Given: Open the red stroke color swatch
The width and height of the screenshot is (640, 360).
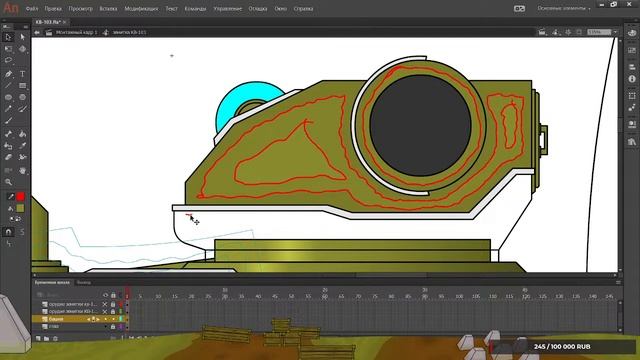Looking at the screenshot, I should point(20,197).
